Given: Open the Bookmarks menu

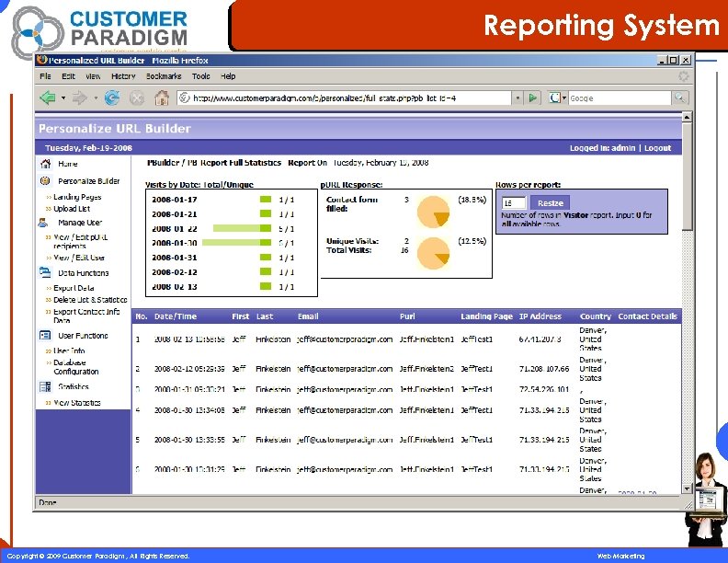Looking at the screenshot, I should [x=164, y=76].
